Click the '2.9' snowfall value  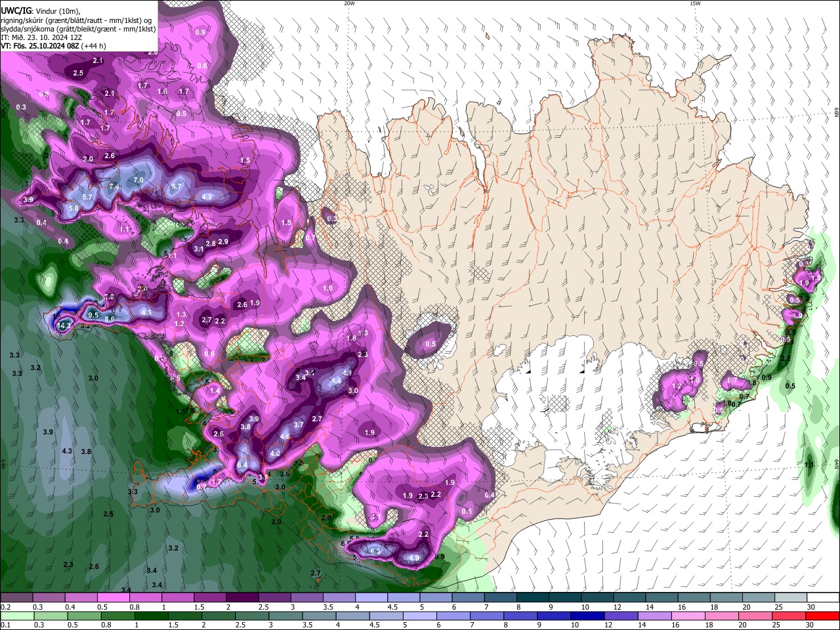(x=223, y=242)
